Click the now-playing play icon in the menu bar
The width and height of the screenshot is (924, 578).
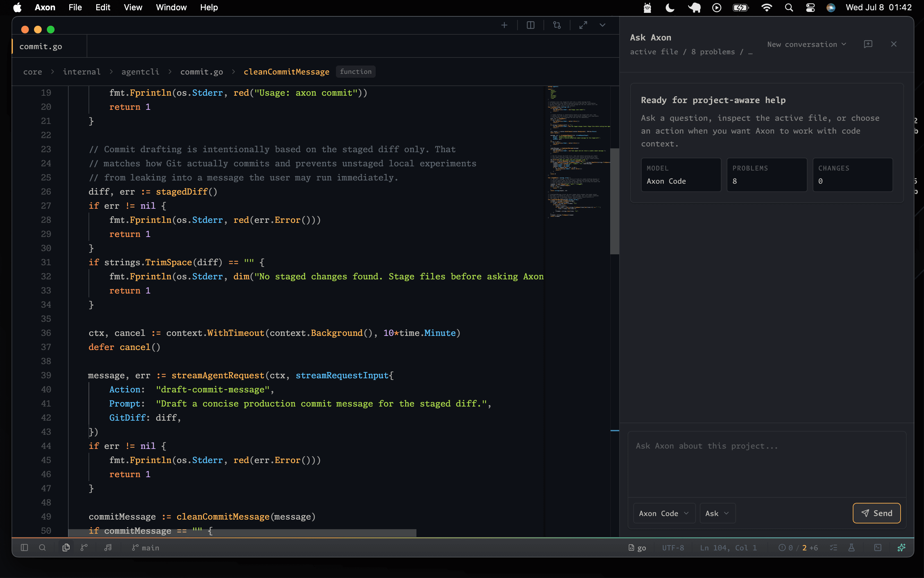tap(717, 7)
